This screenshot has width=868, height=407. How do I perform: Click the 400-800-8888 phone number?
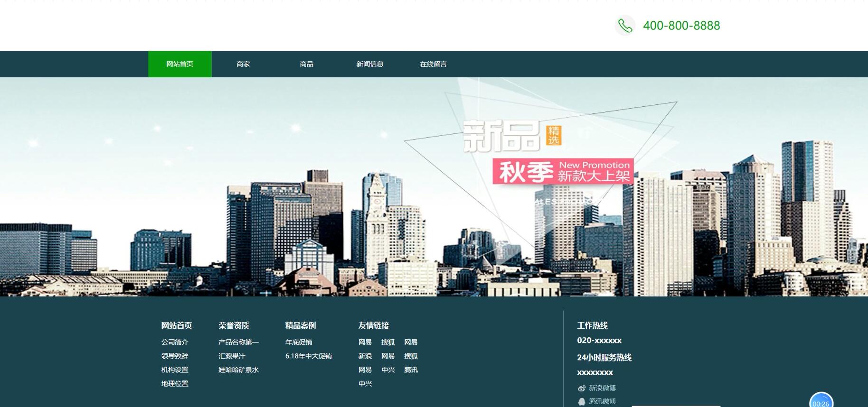point(681,26)
